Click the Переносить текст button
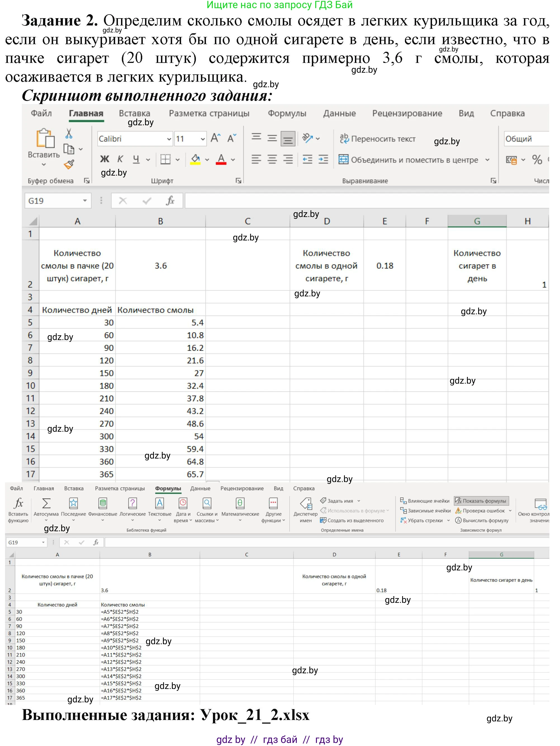560x746 pixels. pos(377,139)
